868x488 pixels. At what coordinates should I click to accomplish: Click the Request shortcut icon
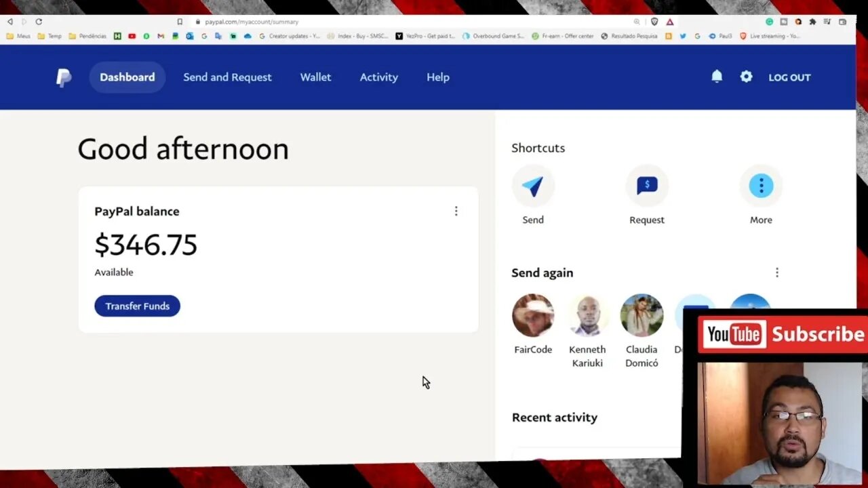(x=647, y=186)
